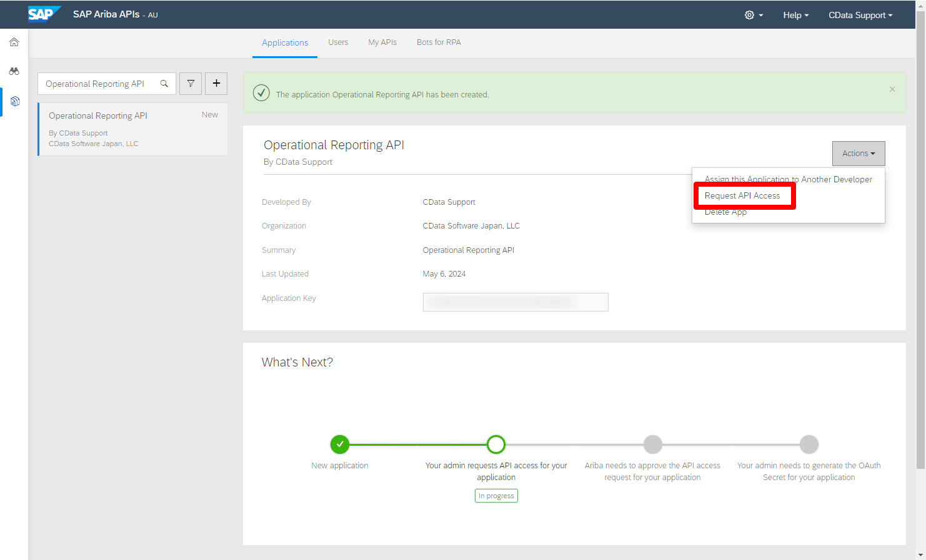
Task: Choose Assign this Application to Another Developer
Action: click(789, 179)
